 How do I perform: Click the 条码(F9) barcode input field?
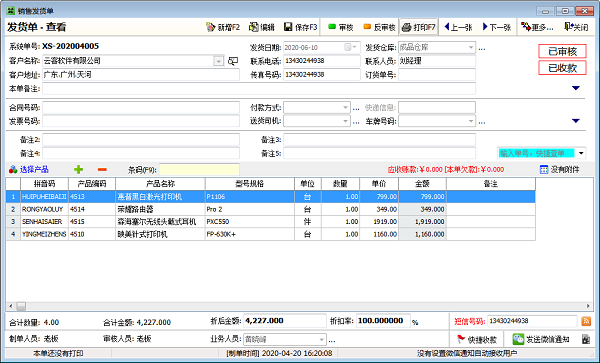coord(199,169)
